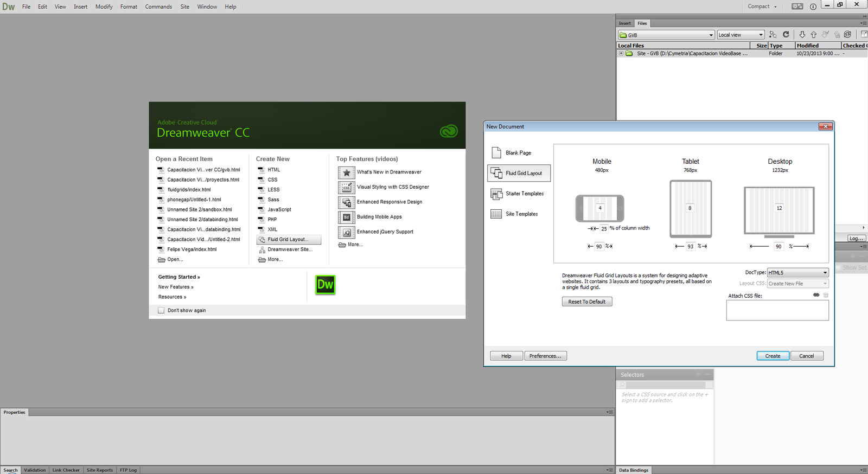
Task: Open the File menu
Action: point(26,7)
